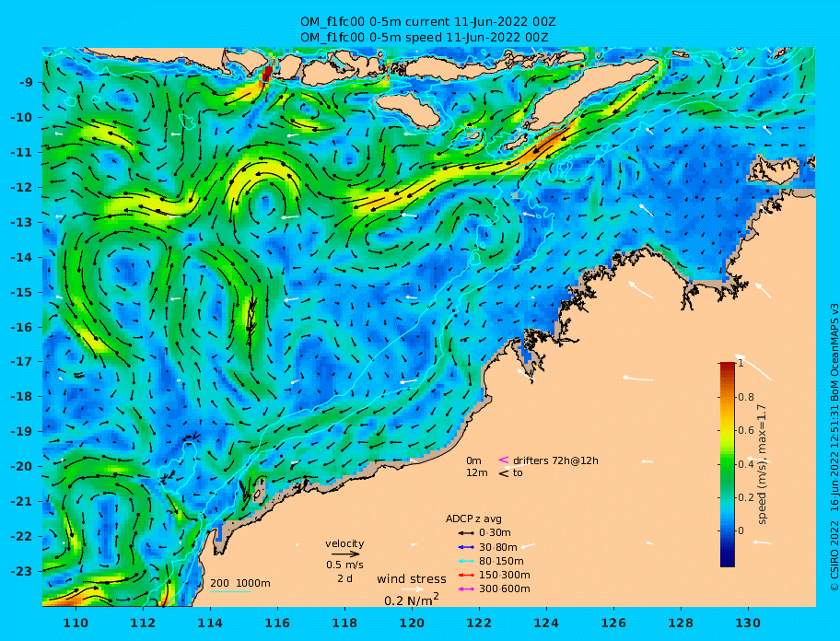Select the black 0-30m ADCP arrow
The width and height of the screenshot is (840, 641).
point(466,533)
